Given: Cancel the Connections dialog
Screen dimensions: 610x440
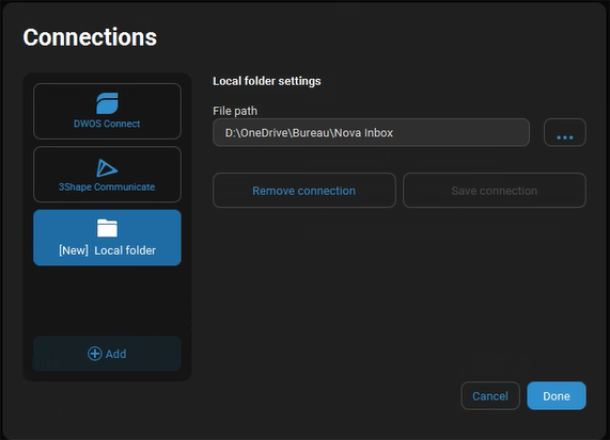Looking at the screenshot, I should click(490, 396).
